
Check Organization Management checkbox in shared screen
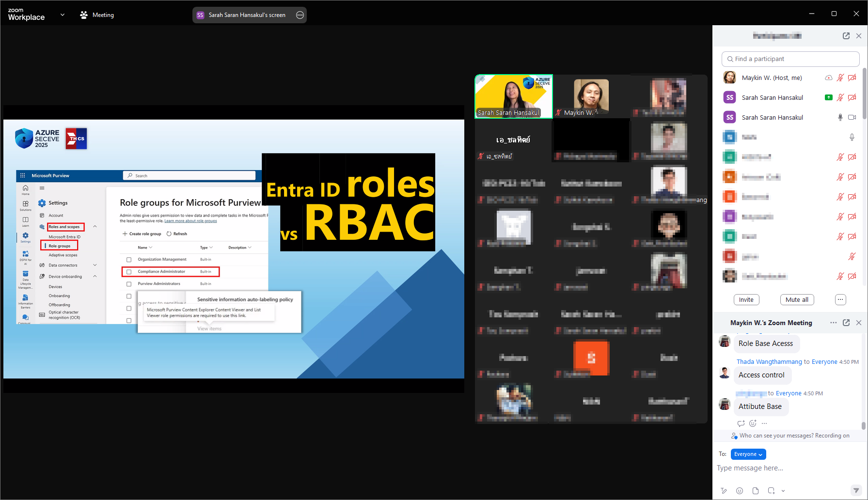tap(129, 260)
